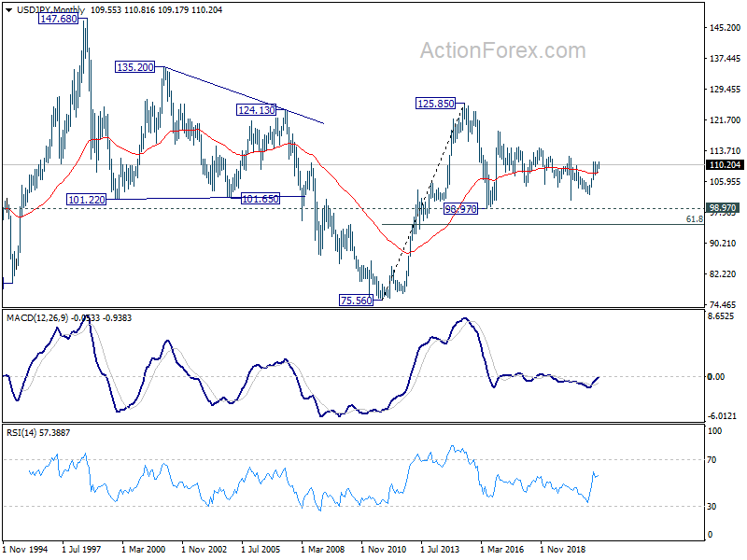
Task: Click the 101.650 support label
Action: [261, 200]
